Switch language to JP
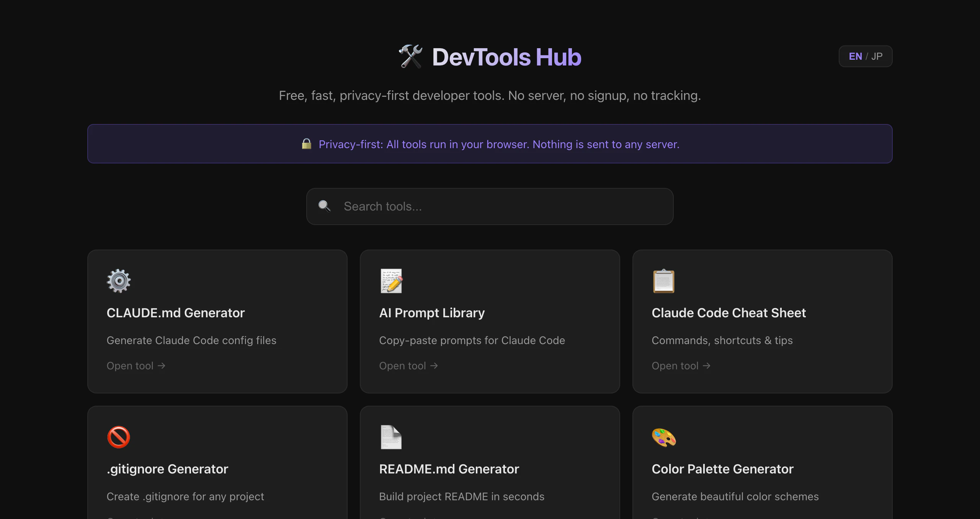 [x=877, y=56]
